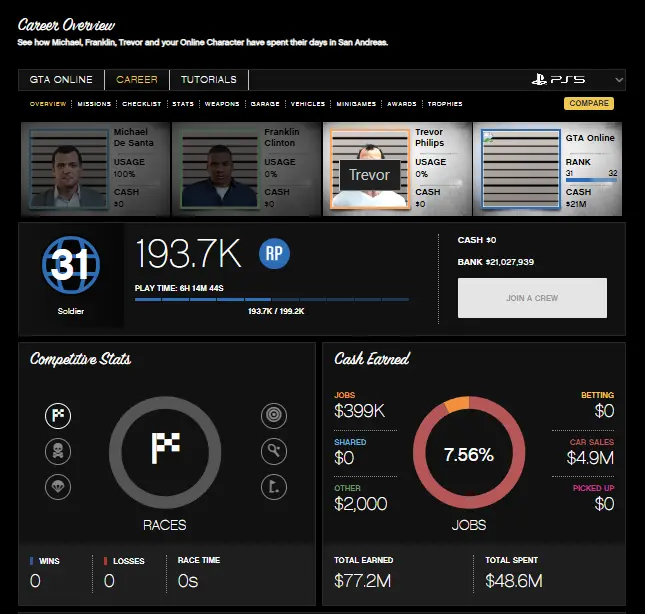Viewport: 645px width, 614px height.
Task: Go to the Missions subsection
Action: (x=94, y=104)
